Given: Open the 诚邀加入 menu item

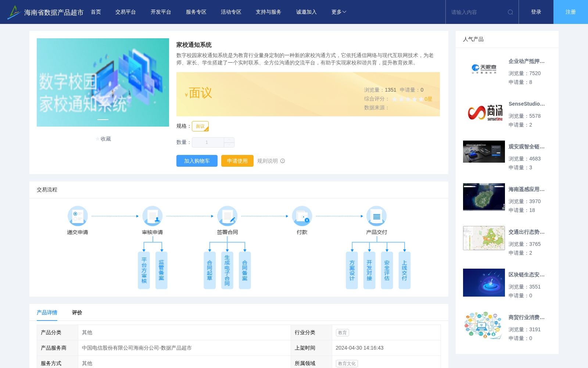Looking at the screenshot, I should [x=306, y=12].
